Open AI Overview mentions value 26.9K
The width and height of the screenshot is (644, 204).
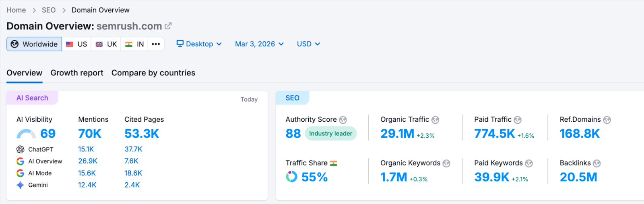[x=88, y=161]
